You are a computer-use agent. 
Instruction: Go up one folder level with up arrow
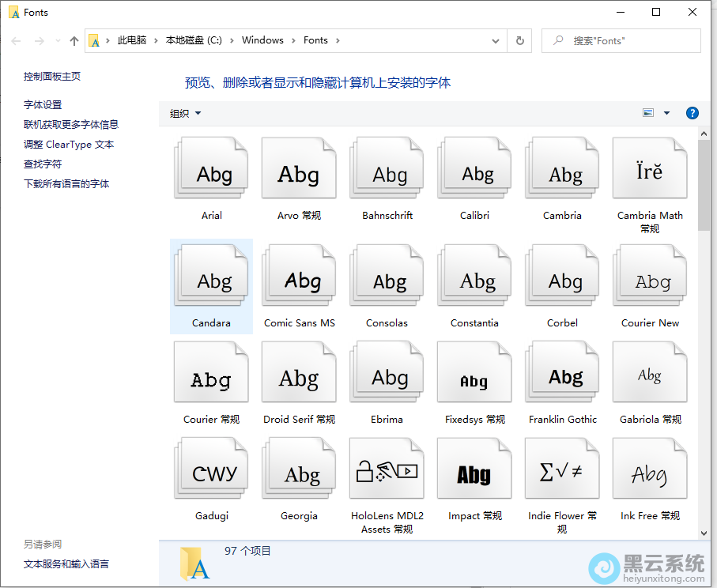pos(74,40)
